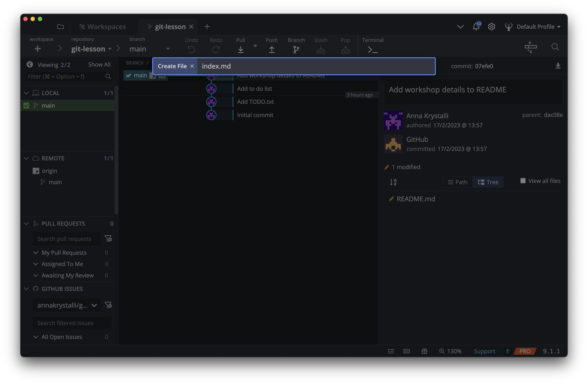Open the search magnifier in toolbar
Image resolution: width=588 pixels, height=384 pixels.
[x=555, y=47]
